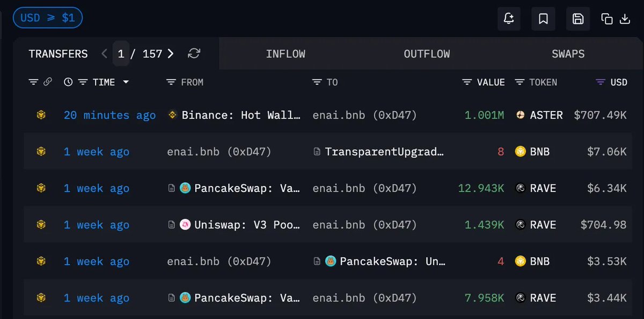Open the TIME sort dropdown arrow
Screen dimensions: 644x319
point(126,82)
